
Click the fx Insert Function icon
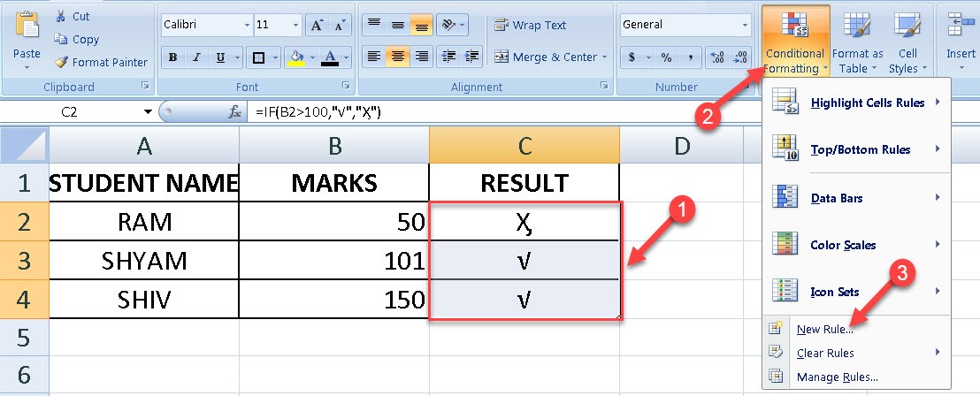tap(235, 112)
